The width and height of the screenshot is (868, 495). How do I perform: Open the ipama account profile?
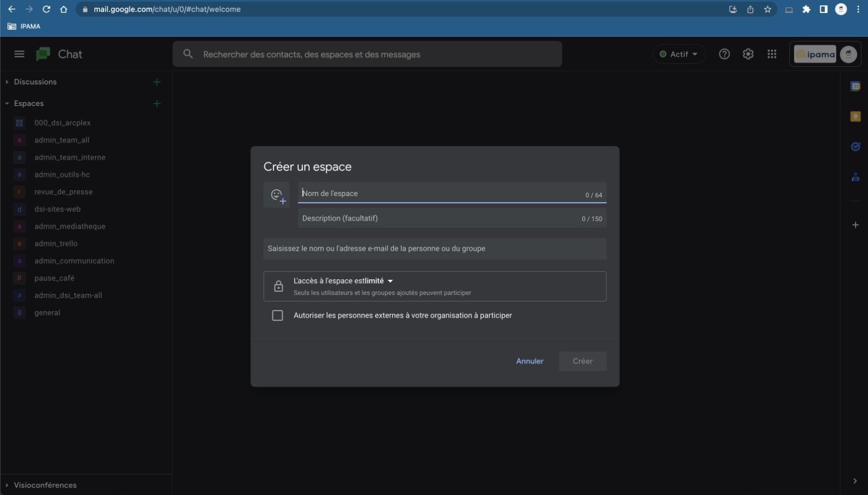pos(825,54)
